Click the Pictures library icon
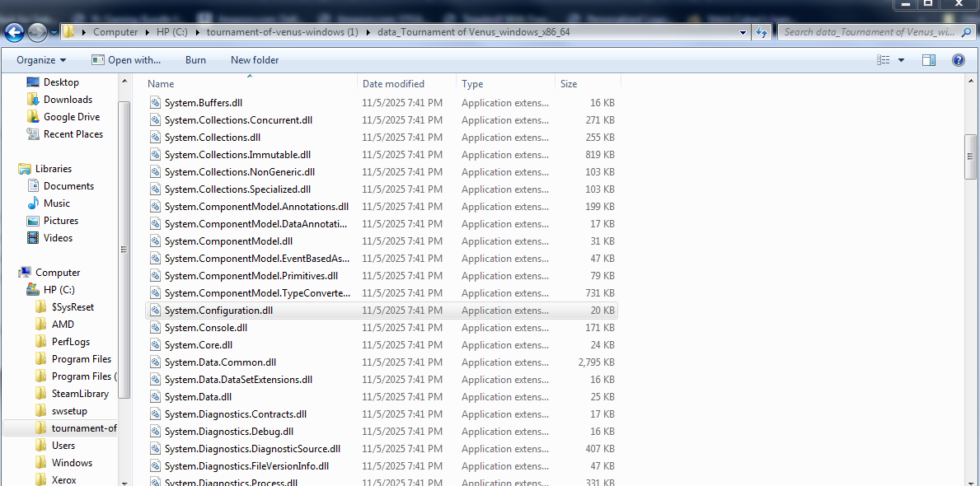This screenshot has width=980, height=486. pos(33,221)
